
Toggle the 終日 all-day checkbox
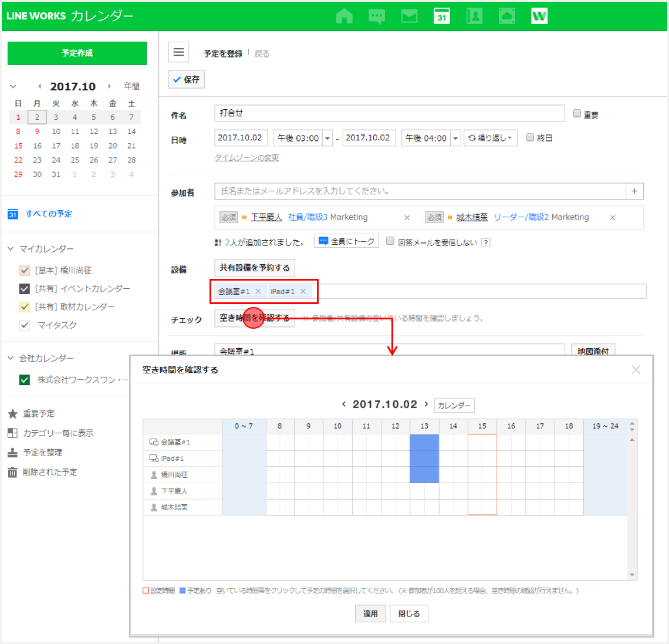click(530, 137)
